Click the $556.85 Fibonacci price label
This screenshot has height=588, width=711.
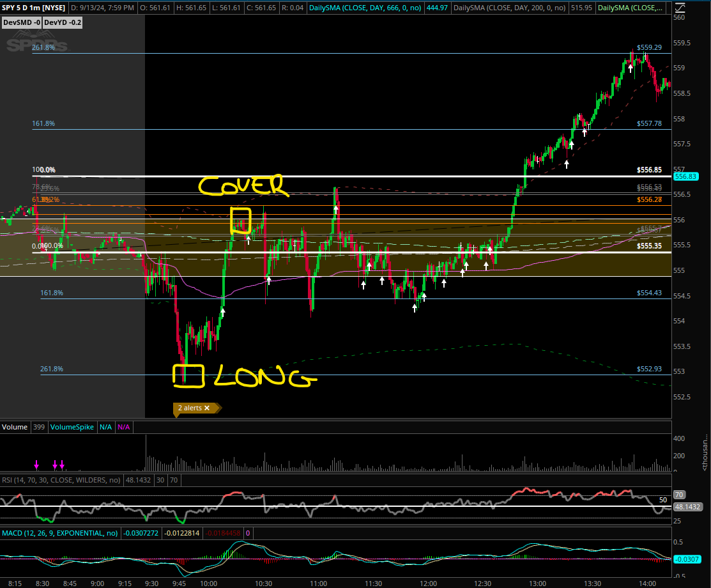point(649,169)
